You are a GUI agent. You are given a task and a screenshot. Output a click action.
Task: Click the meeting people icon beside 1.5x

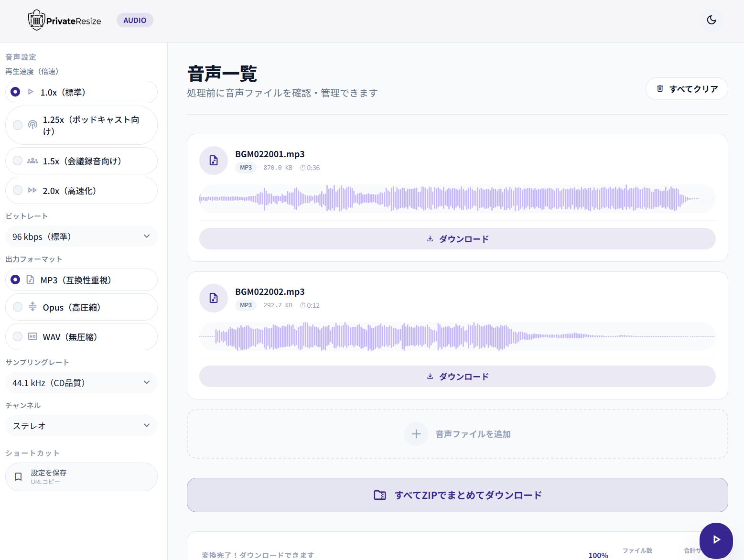pos(32,161)
